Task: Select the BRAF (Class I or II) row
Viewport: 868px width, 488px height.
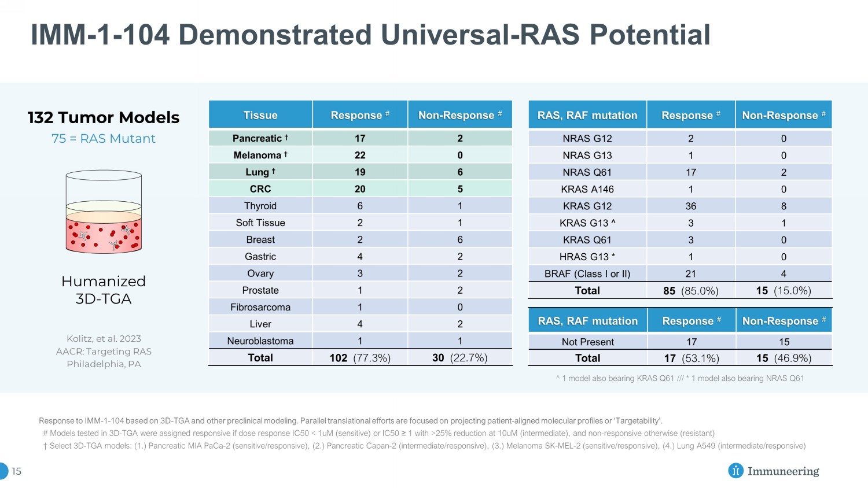Action: pos(587,273)
